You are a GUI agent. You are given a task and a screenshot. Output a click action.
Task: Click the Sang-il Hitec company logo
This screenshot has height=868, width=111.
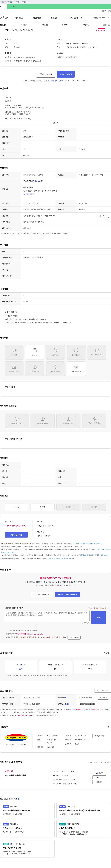click(x=16, y=738)
